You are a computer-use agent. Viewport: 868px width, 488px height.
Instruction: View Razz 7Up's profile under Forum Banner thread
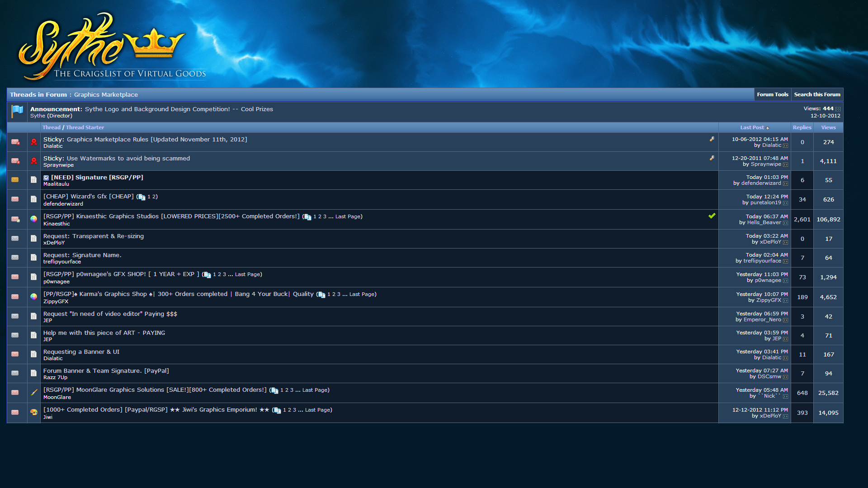pyautogui.click(x=55, y=377)
